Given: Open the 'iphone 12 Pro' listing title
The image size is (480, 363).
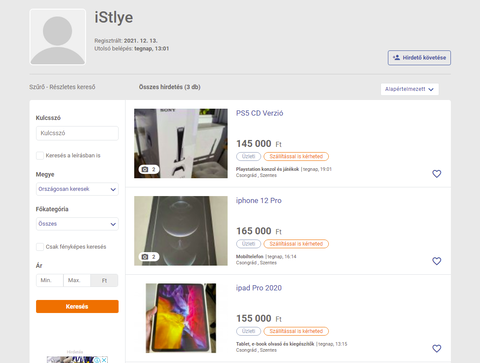Looking at the screenshot, I should (259, 201).
